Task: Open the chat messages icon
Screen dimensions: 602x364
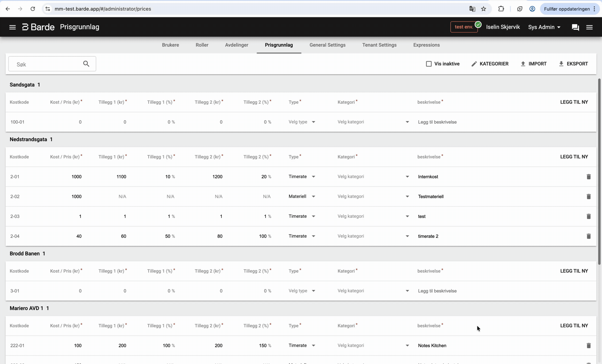Action: [575, 27]
